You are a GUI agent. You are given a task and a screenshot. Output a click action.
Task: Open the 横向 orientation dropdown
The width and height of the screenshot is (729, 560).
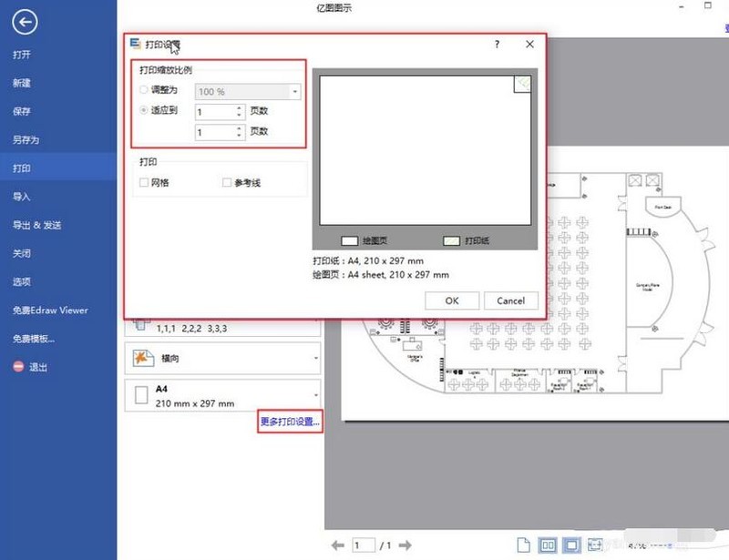click(x=222, y=358)
